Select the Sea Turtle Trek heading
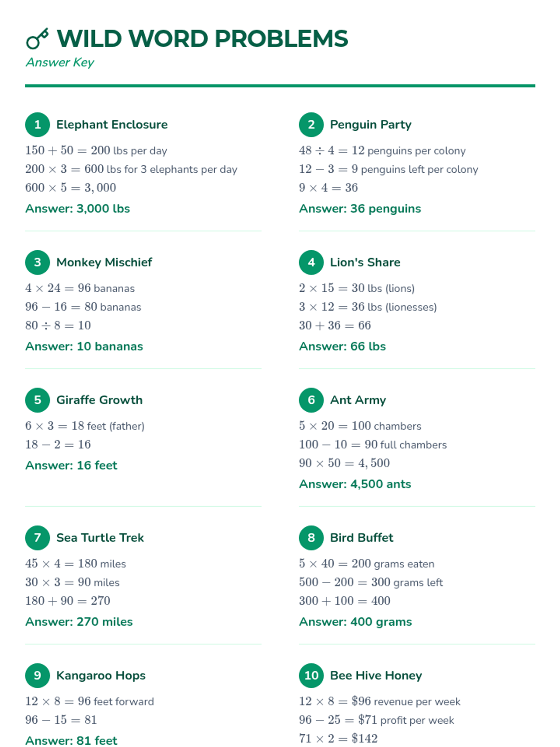 (100, 538)
